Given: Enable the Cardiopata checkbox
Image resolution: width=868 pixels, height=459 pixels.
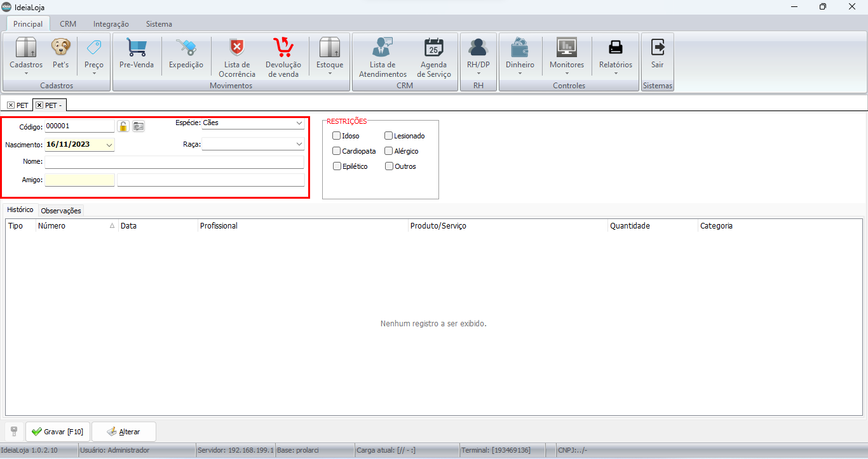Looking at the screenshot, I should click(337, 151).
